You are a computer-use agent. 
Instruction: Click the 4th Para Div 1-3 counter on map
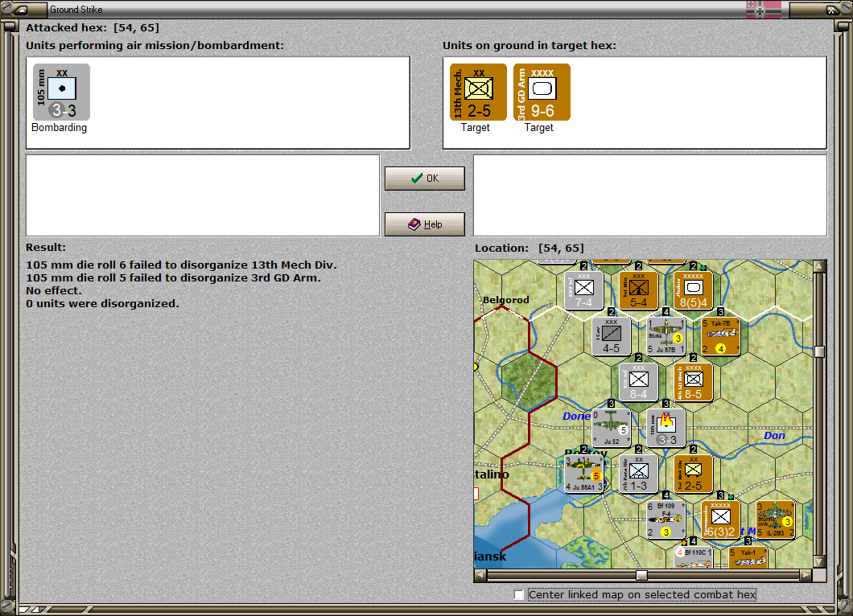[x=638, y=474]
